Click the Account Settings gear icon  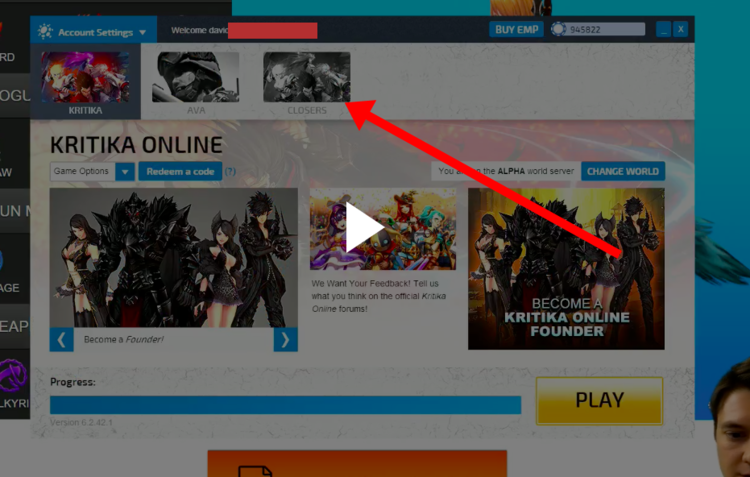45,32
